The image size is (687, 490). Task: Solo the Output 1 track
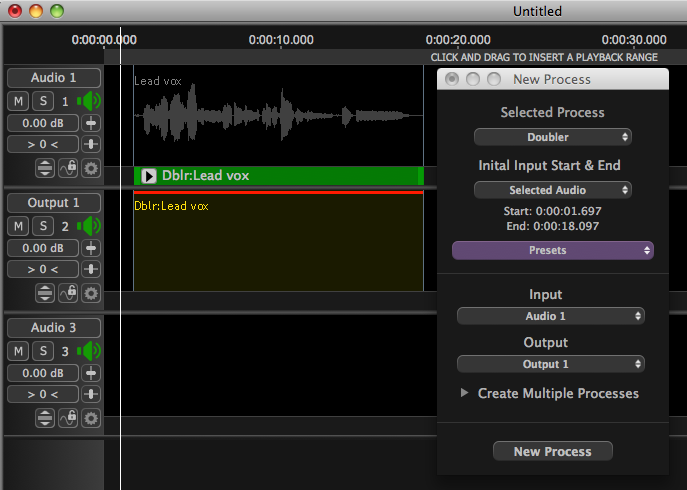pos(43,226)
